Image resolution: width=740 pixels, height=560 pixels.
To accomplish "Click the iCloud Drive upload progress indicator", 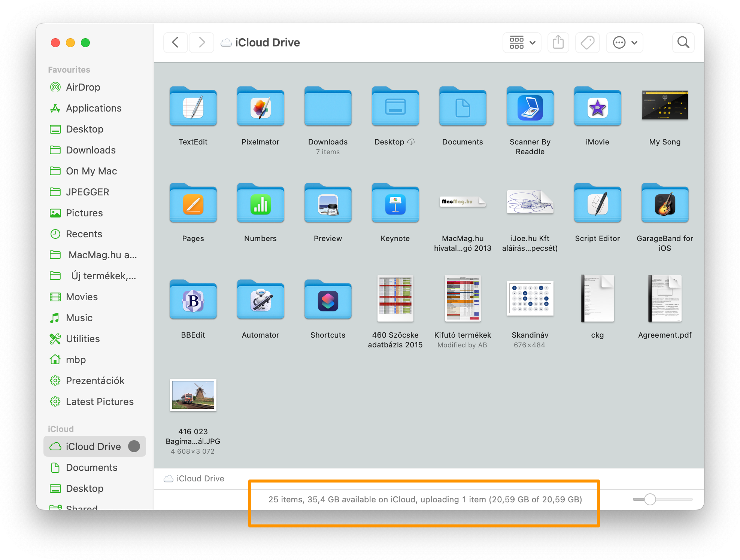I will click(134, 446).
